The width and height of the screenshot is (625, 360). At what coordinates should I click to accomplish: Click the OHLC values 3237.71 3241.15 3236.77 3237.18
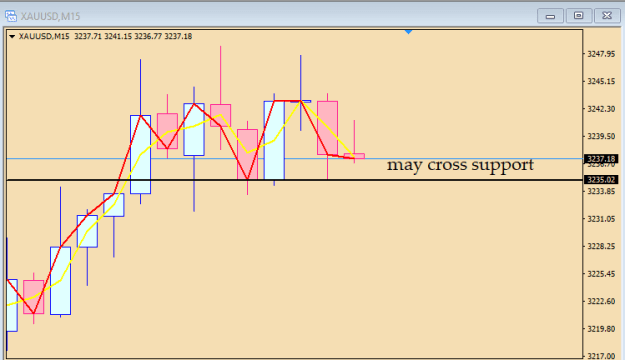[133, 36]
